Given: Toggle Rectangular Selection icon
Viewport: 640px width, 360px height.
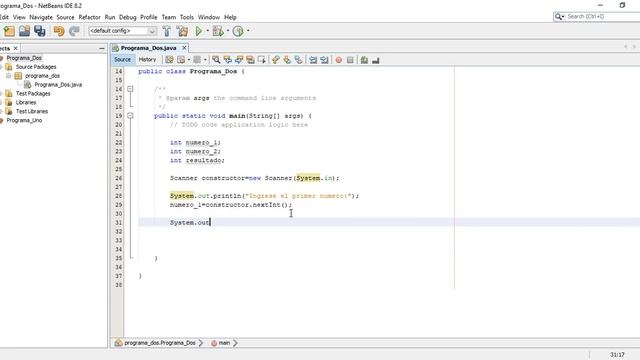Looking at the screenshot, I should pyautogui.click(x=262, y=60).
